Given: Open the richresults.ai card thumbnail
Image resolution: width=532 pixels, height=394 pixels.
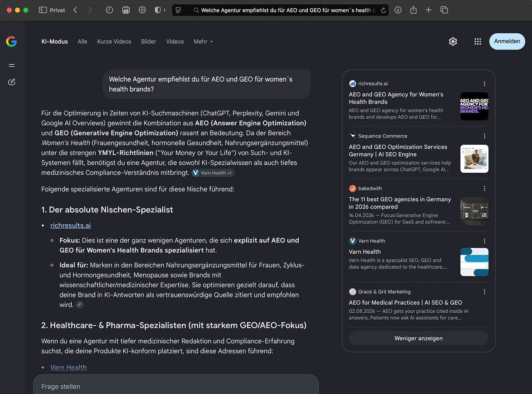Looking at the screenshot, I should point(474,106).
